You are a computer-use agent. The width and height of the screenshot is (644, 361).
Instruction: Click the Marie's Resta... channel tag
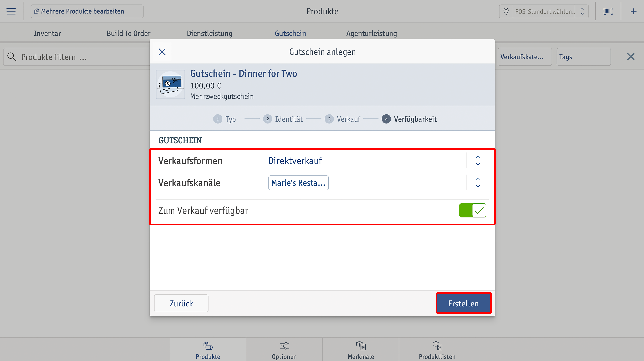[298, 183]
